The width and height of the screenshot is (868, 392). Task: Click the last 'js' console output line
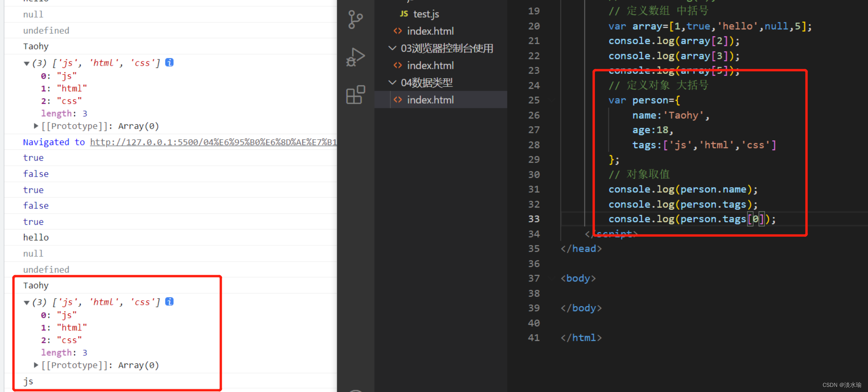pos(28,381)
